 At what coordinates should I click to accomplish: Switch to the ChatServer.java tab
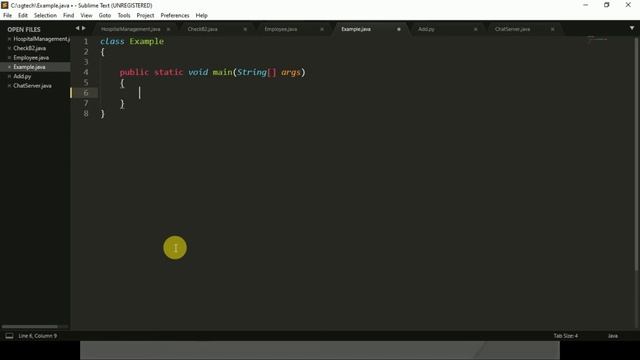(x=512, y=29)
